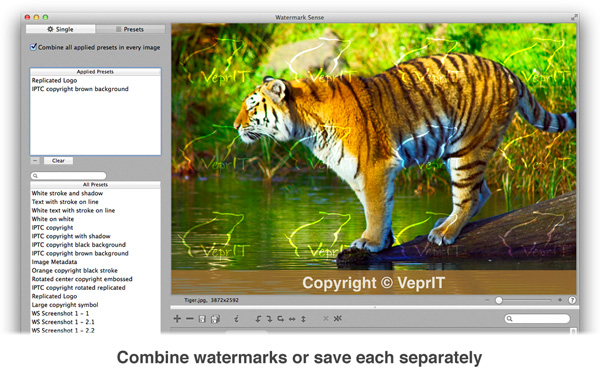Click the save single image icon

tap(202, 319)
